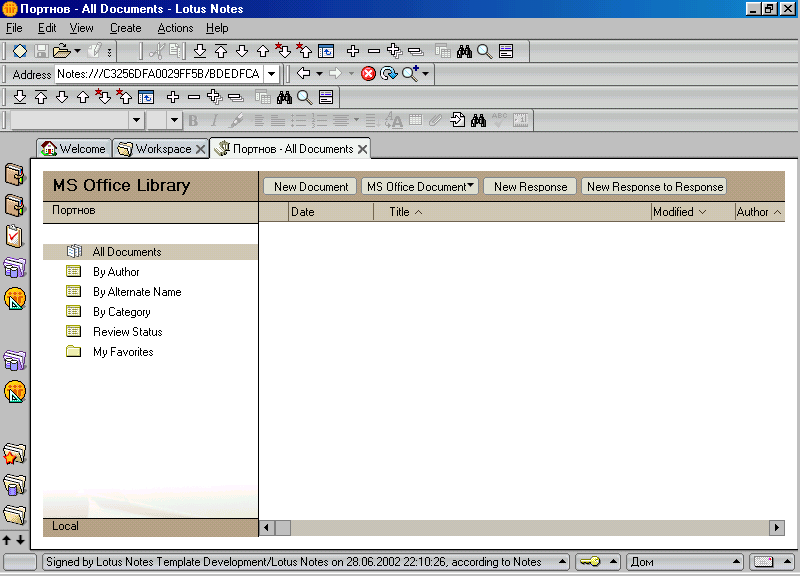Click the keyboard icon in status bar
Screen dimensions: 800x576
[763, 562]
